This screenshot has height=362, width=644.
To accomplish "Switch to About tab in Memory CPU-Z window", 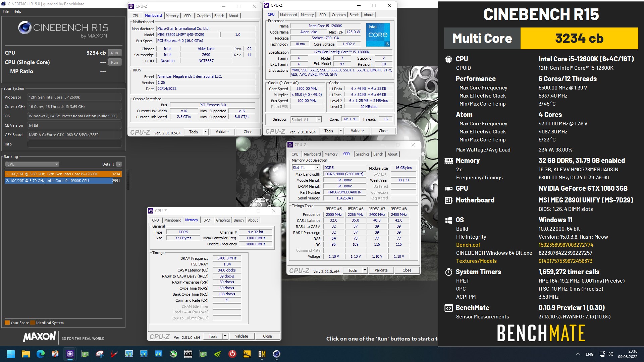I will 253,220.
